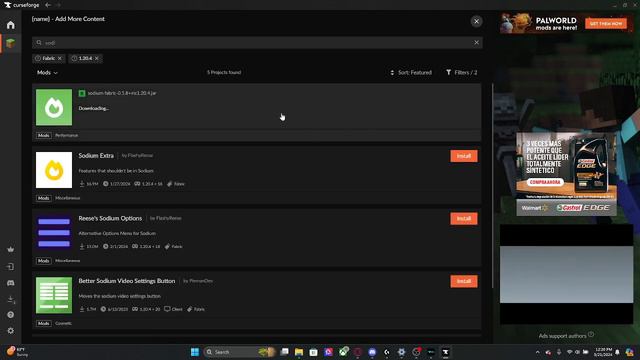Click the Client tag in Better Sodium row
This screenshot has height=360, width=640.
173,309
